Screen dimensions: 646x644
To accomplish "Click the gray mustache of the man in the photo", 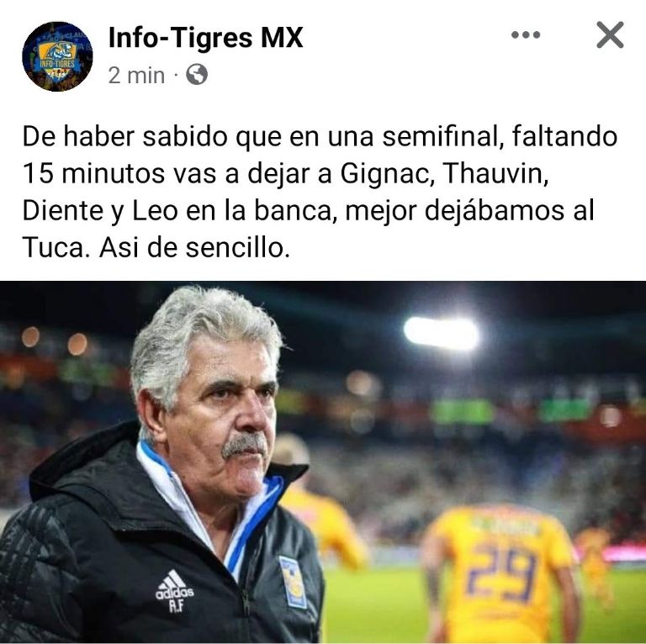I will [x=244, y=445].
